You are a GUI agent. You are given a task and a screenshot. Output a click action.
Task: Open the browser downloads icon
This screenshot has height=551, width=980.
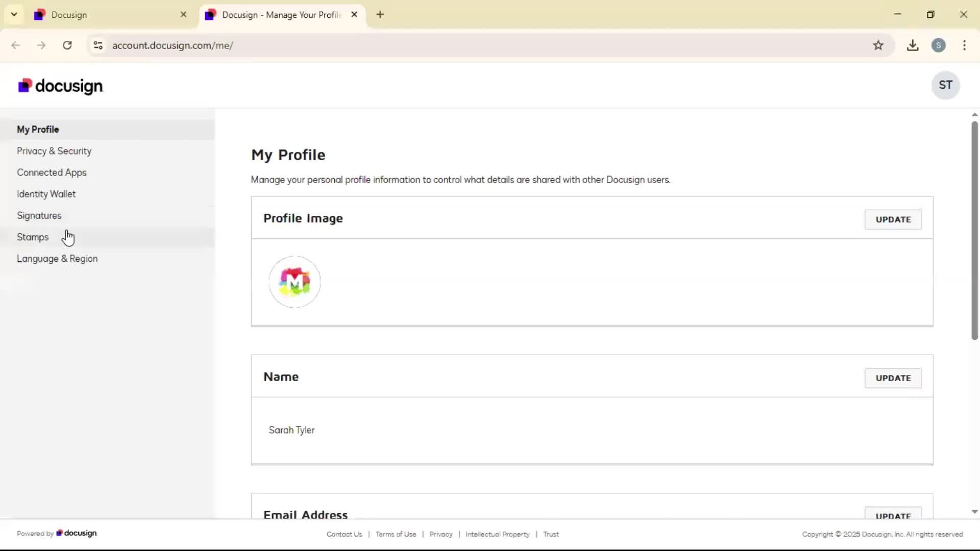(913, 45)
